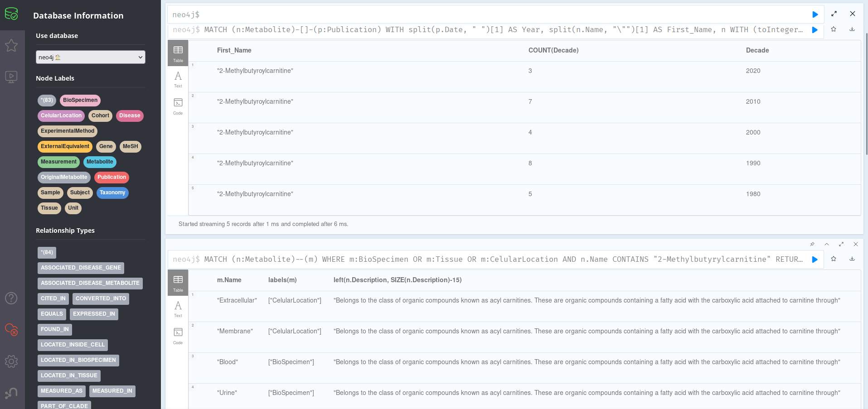
Task: Select the BioSpecimen node label
Action: point(80,101)
